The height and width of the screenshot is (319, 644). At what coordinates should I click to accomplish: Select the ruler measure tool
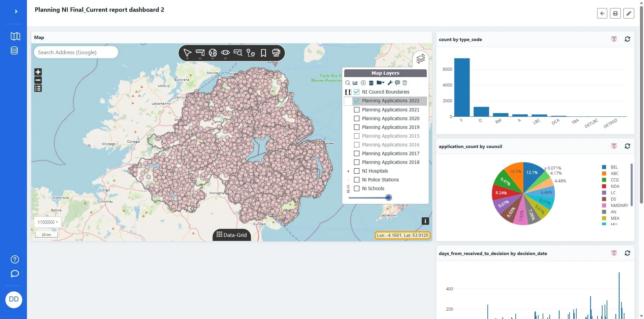pyautogui.click(x=200, y=53)
